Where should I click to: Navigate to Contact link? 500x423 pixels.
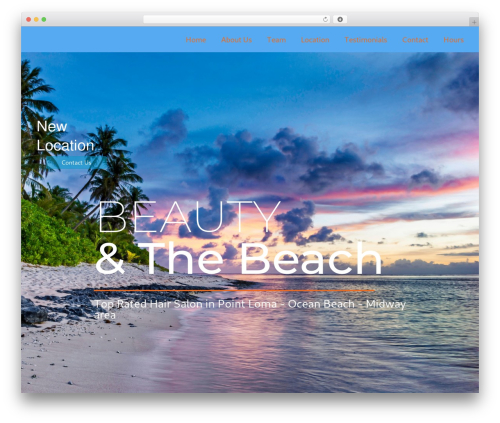click(x=415, y=40)
